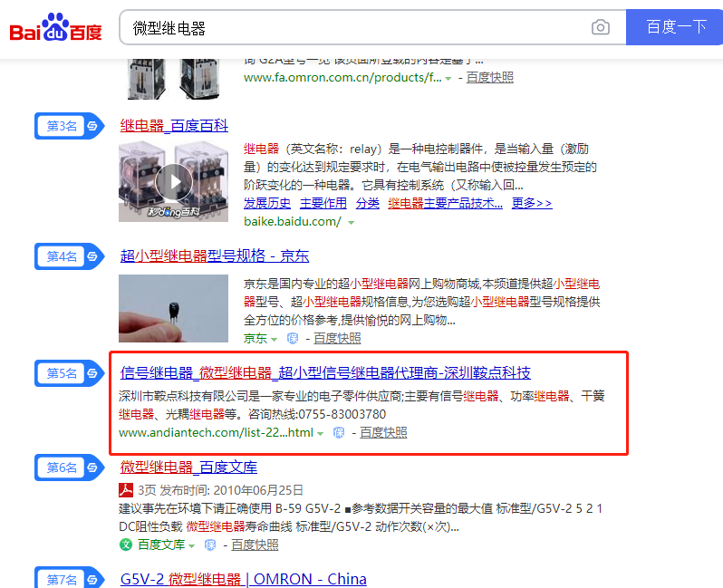Play the relay video thumbnail
Screen dimensions: 723x588
click(x=173, y=182)
